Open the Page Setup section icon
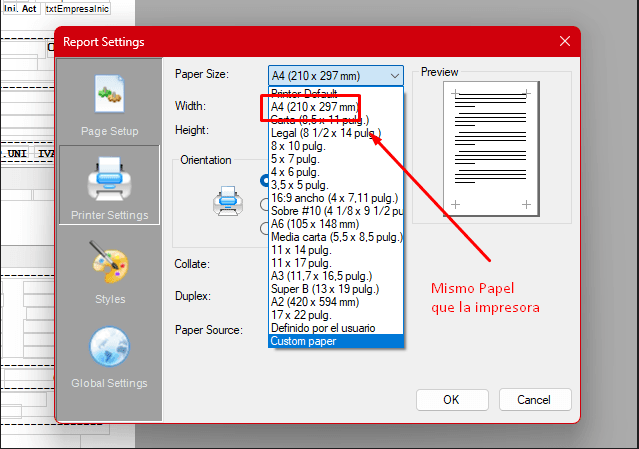The image size is (639, 449). [109, 94]
